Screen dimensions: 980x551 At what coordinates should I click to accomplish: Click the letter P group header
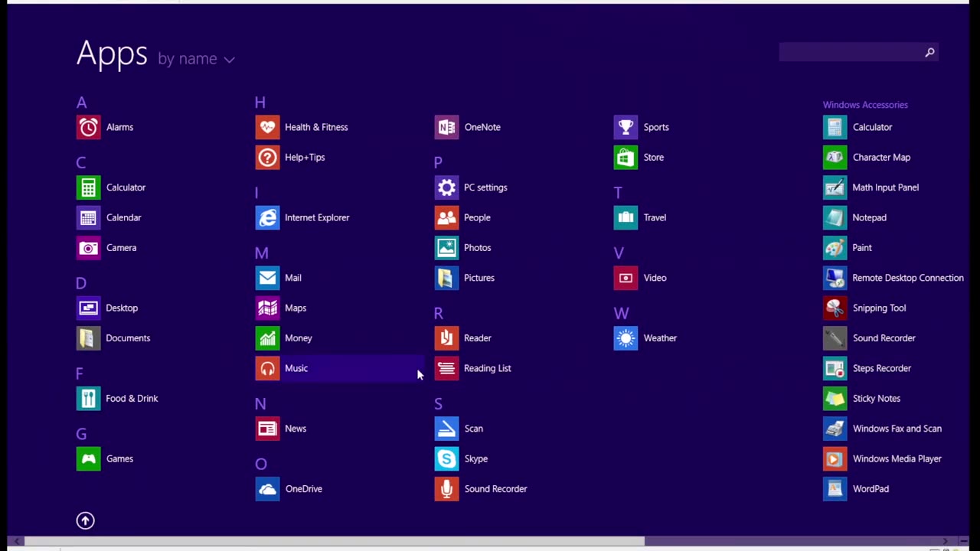coord(438,162)
